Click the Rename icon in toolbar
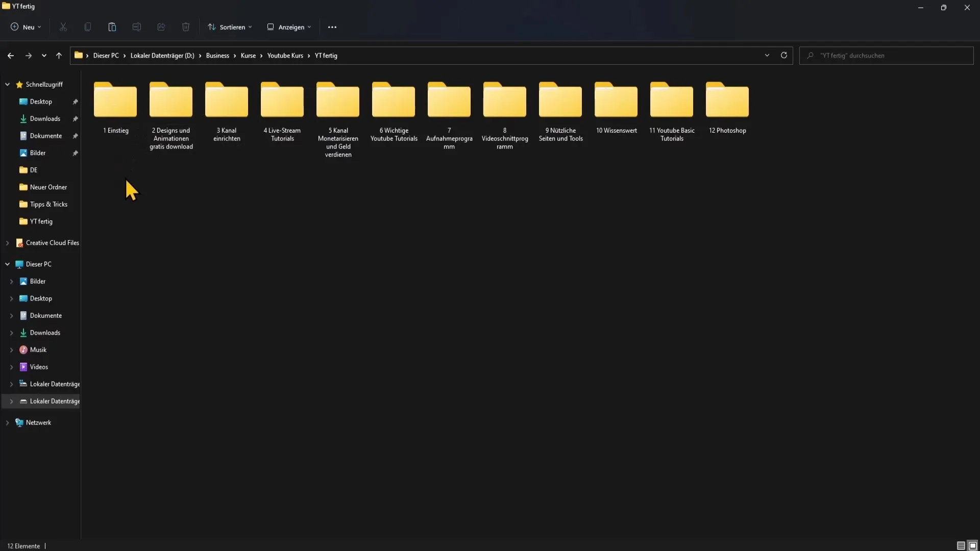This screenshot has height=551, width=980. [137, 27]
